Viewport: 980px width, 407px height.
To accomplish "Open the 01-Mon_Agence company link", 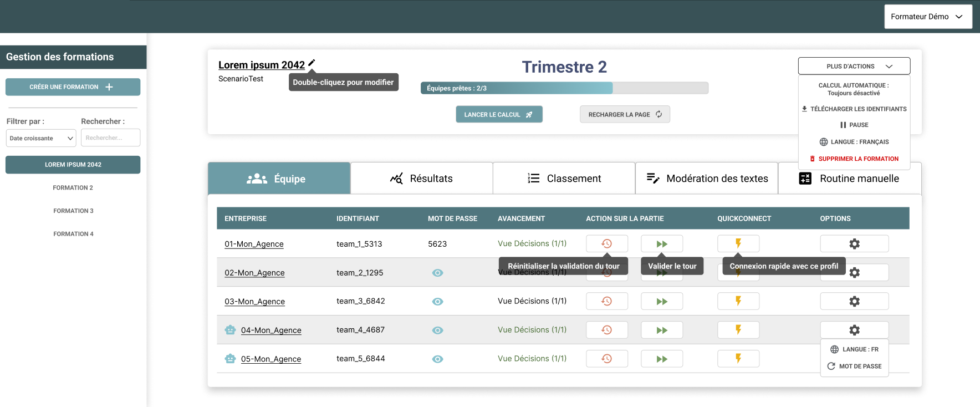I will [x=254, y=244].
